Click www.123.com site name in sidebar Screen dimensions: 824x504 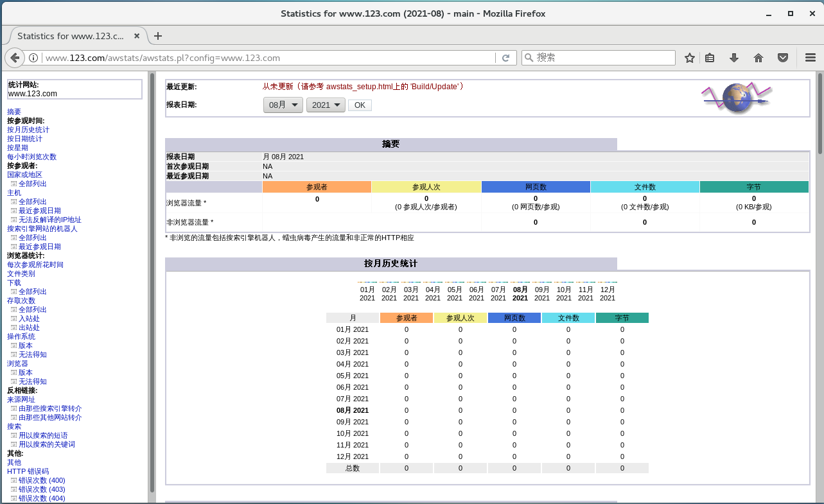(33, 93)
